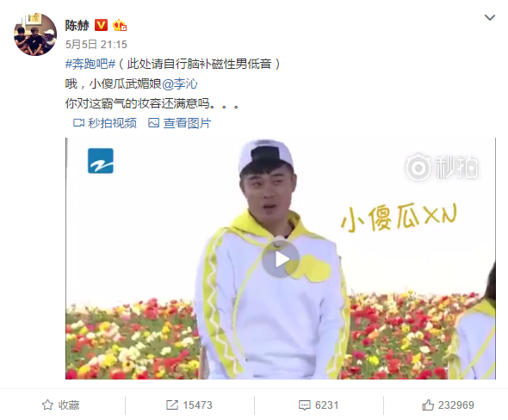Click the 收藏 star favorite icon

tap(47, 405)
